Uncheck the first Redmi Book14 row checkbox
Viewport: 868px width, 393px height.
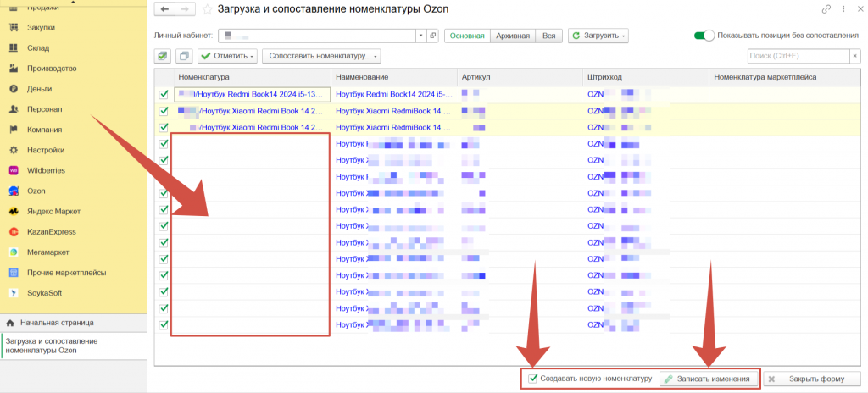tap(164, 95)
